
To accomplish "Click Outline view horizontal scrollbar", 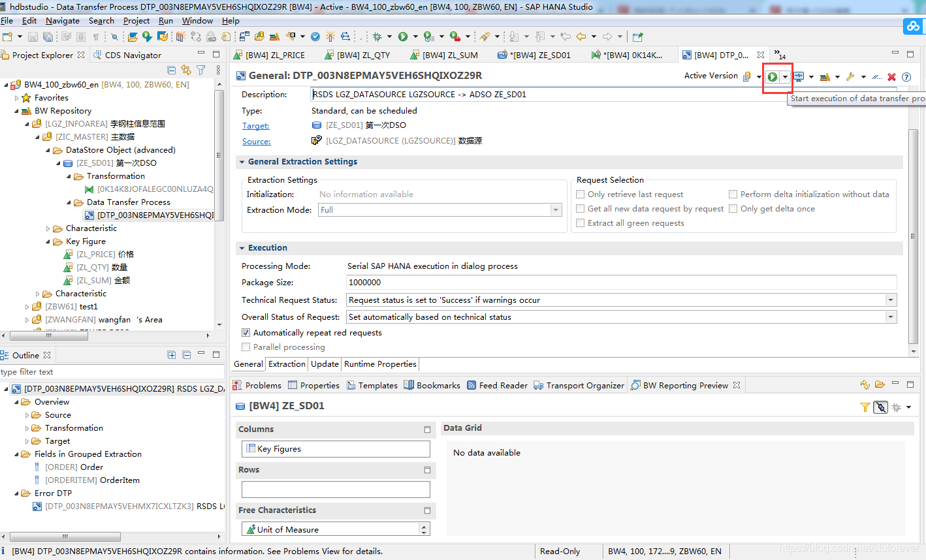I will click(64, 537).
